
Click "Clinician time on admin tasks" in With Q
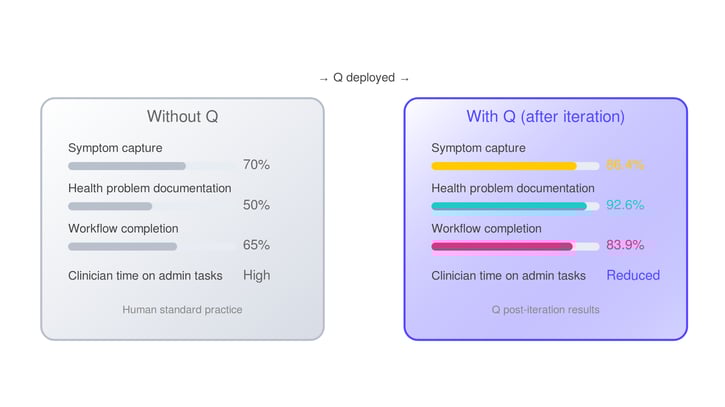(x=508, y=276)
